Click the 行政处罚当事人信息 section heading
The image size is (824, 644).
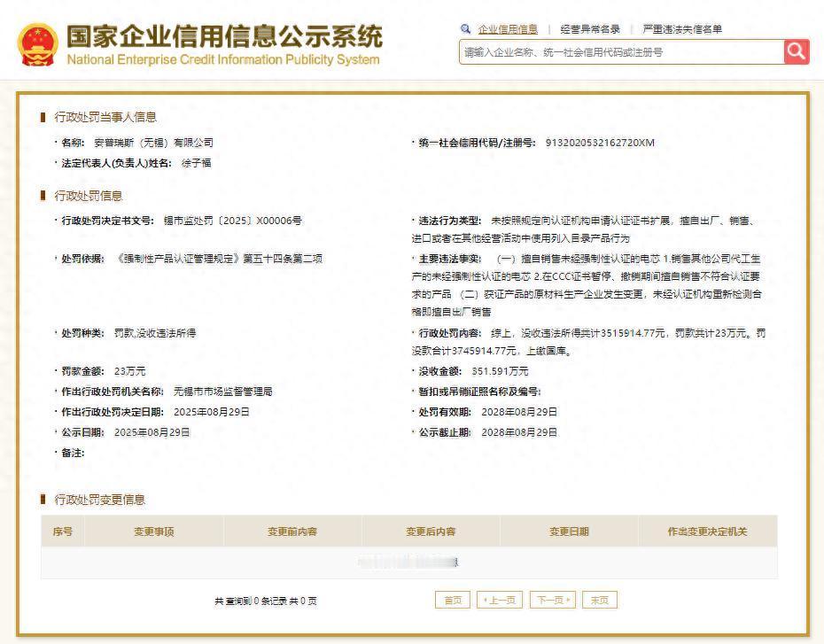(x=105, y=117)
